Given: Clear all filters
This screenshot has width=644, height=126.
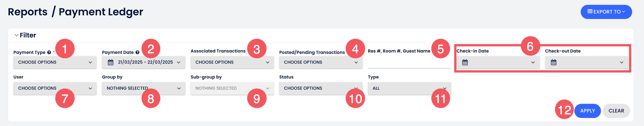Looking at the screenshot, I should [616, 111].
